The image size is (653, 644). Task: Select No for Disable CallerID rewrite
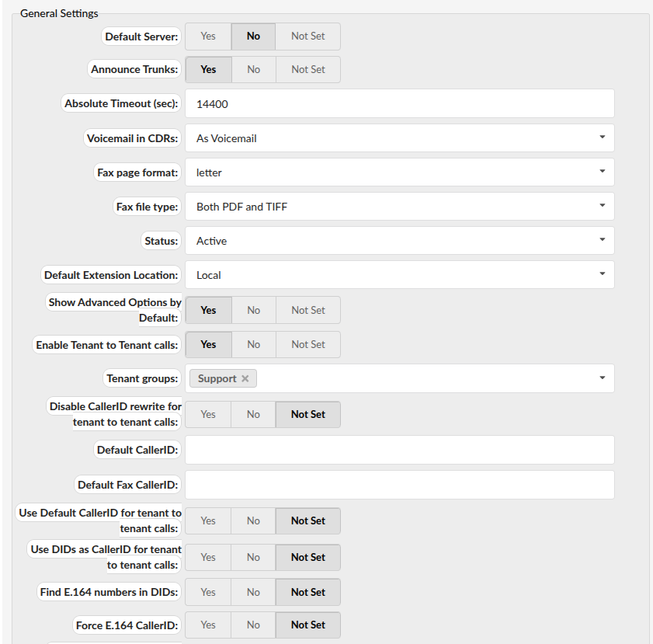pos(253,415)
